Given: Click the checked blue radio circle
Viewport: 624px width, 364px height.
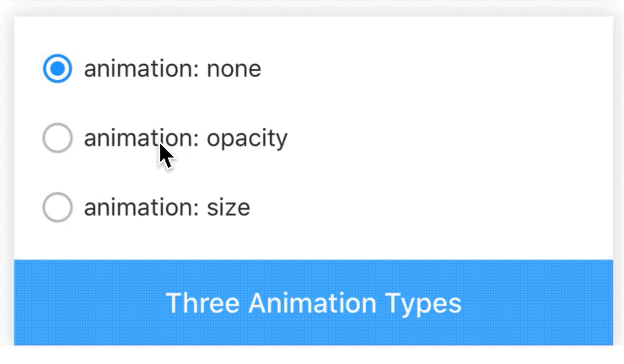Looking at the screenshot, I should click(57, 69).
